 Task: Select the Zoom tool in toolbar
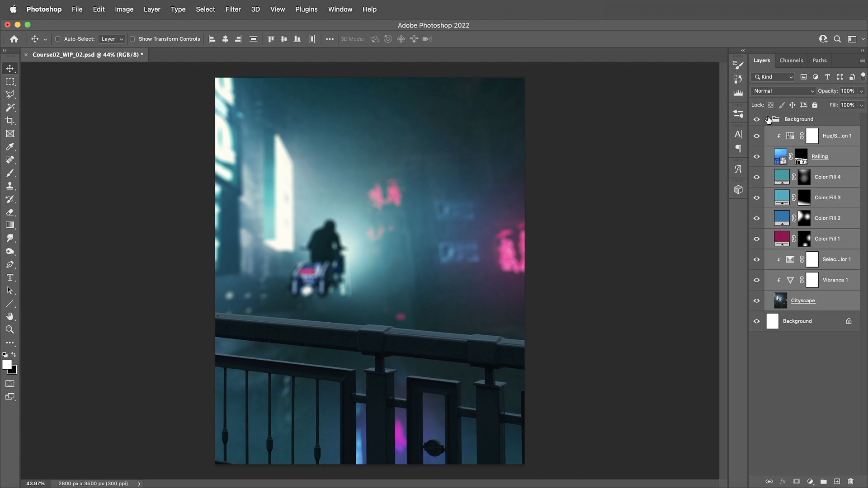[10, 329]
